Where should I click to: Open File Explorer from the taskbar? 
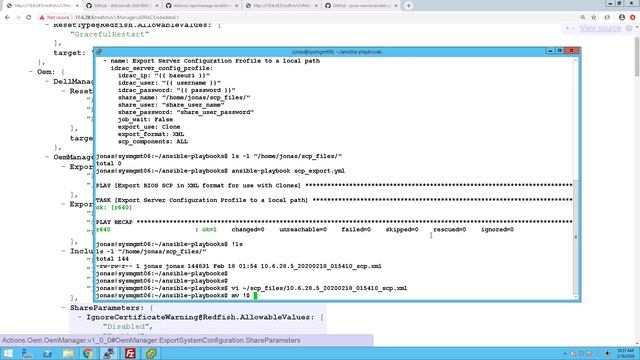[x=68, y=353]
